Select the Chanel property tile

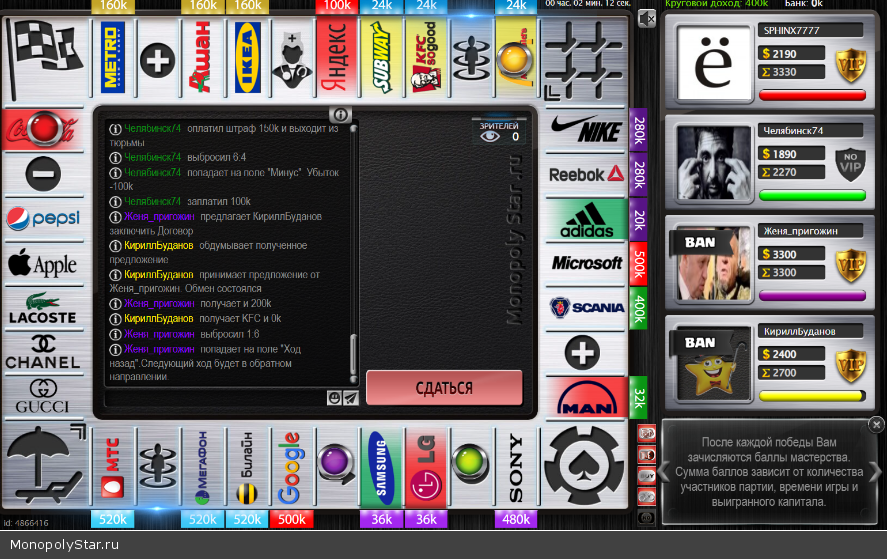(x=43, y=352)
